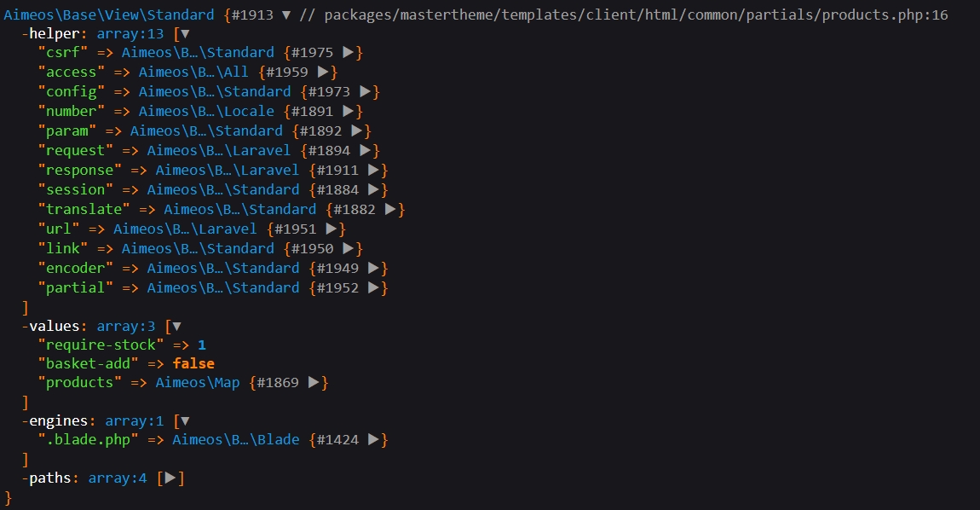Screen dimensions: 980x510
Task: Click the "partial" key
Action: (76, 288)
